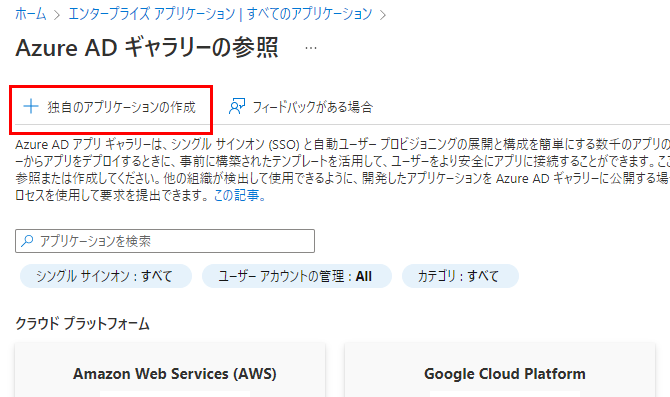Open ユーザー アカウントの管理 : All filter
This screenshot has height=397, width=670.
(x=297, y=276)
